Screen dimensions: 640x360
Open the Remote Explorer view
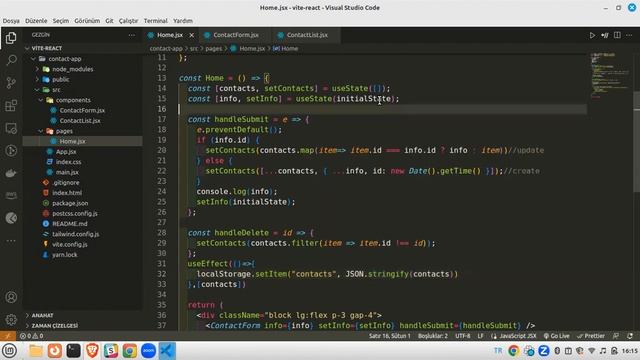click(11, 128)
